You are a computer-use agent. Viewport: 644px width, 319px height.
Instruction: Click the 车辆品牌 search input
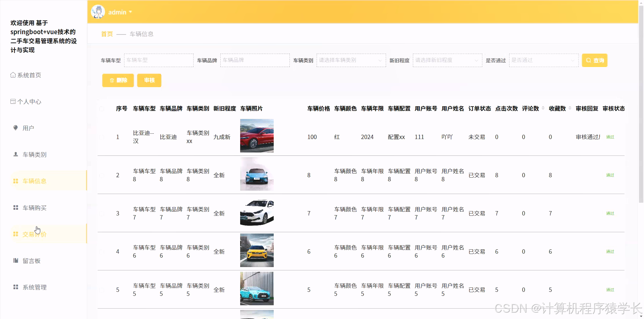pos(255,60)
